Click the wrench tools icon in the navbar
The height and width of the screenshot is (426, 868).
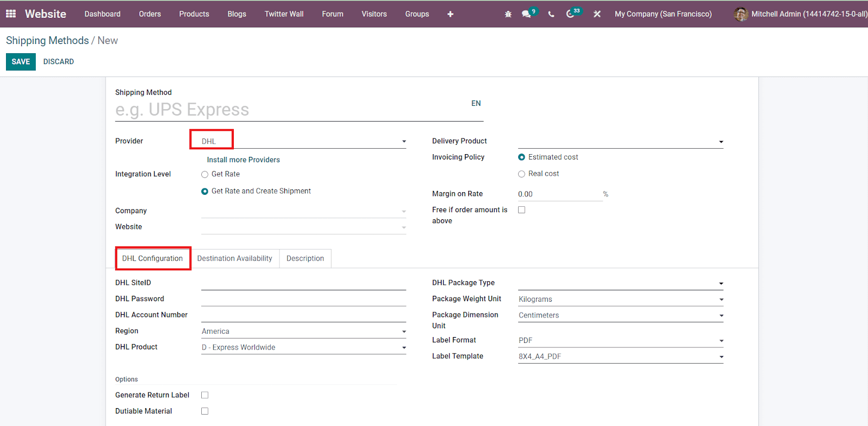pyautogui.click(x=597, y=14)
